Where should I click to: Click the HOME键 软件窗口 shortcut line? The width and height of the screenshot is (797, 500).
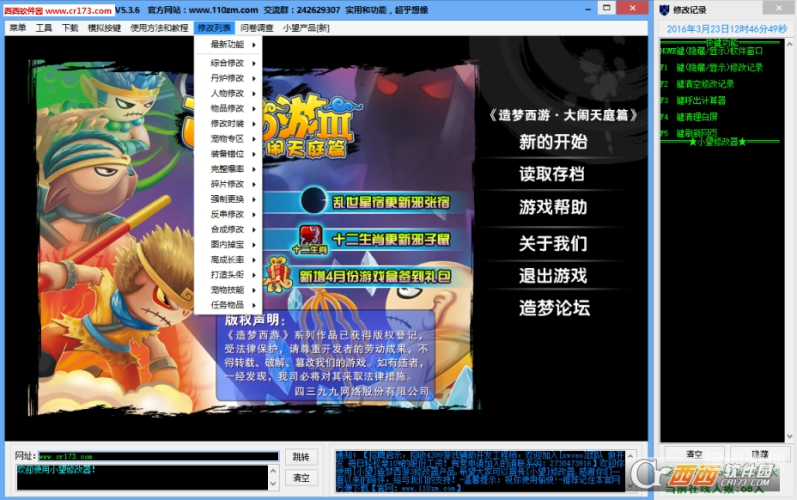point(712,51)
